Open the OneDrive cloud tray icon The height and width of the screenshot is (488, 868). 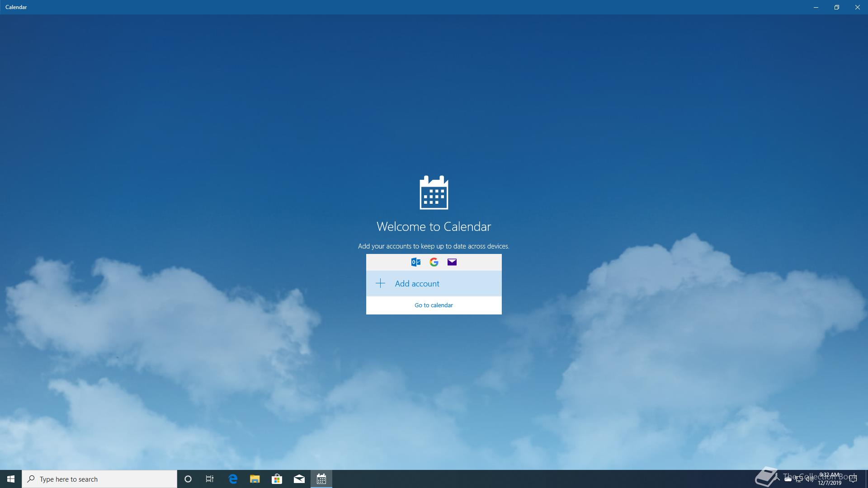coord(788,479)
